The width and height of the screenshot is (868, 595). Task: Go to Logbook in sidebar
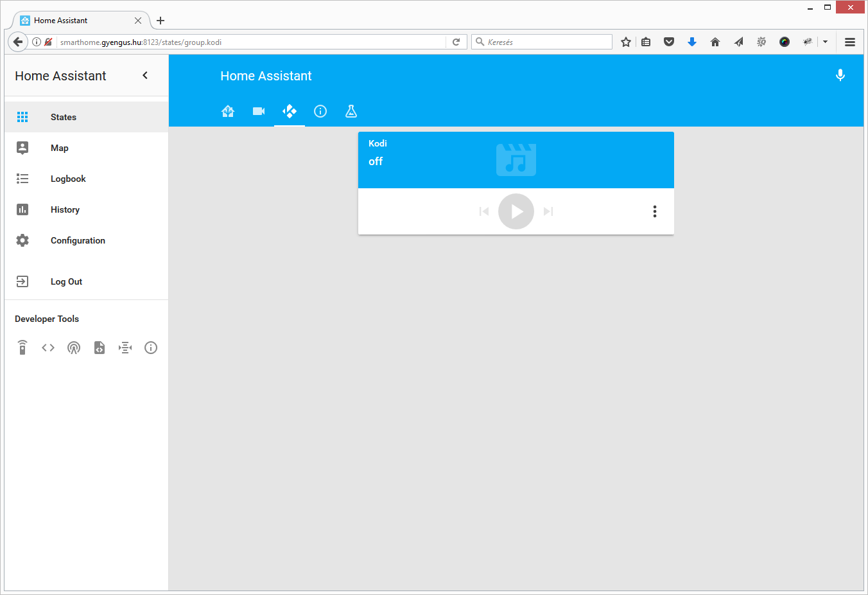(68, 179)
